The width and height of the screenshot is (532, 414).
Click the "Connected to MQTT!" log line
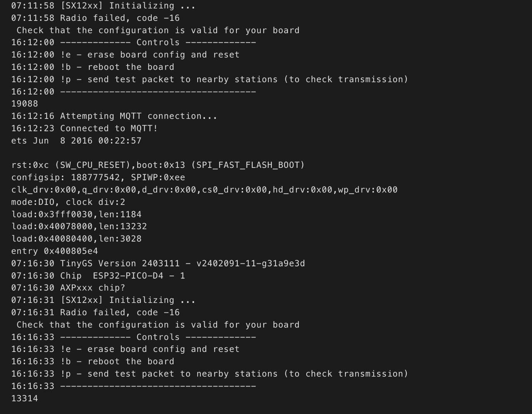(x=84, y=128)
